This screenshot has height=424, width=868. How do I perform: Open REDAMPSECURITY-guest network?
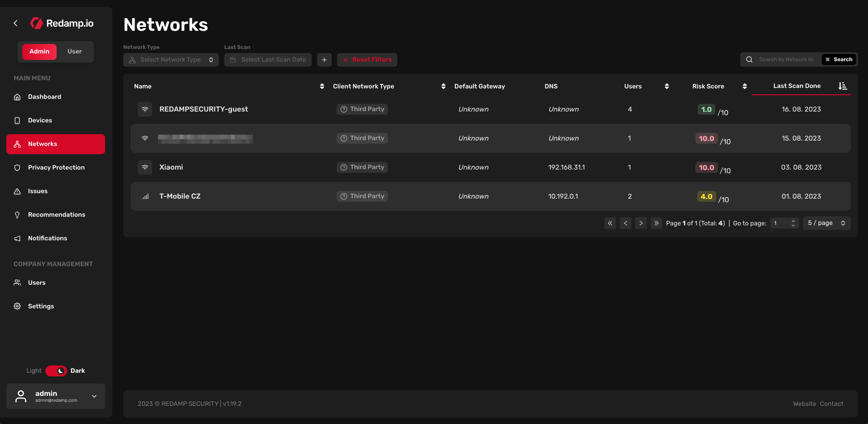204,109
